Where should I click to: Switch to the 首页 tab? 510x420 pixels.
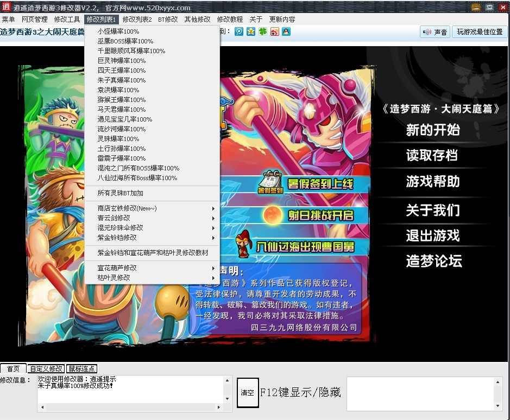14,368
